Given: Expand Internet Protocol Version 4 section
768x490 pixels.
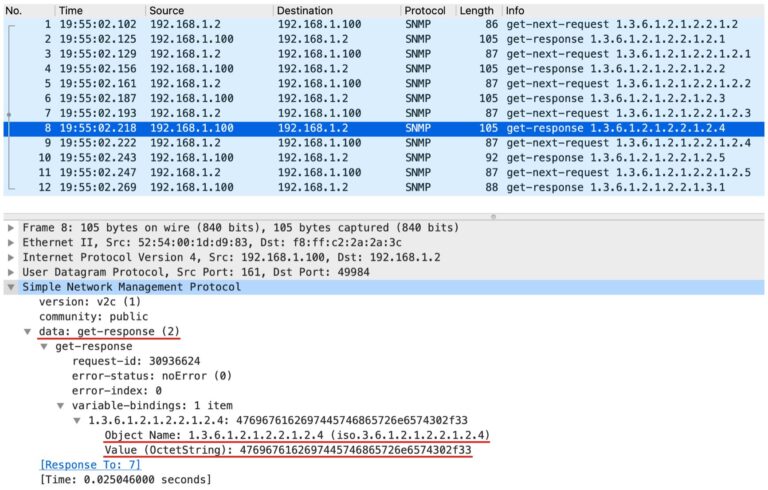Looking at the screenshot, I should pyautogui.click(x=12, y=258).
